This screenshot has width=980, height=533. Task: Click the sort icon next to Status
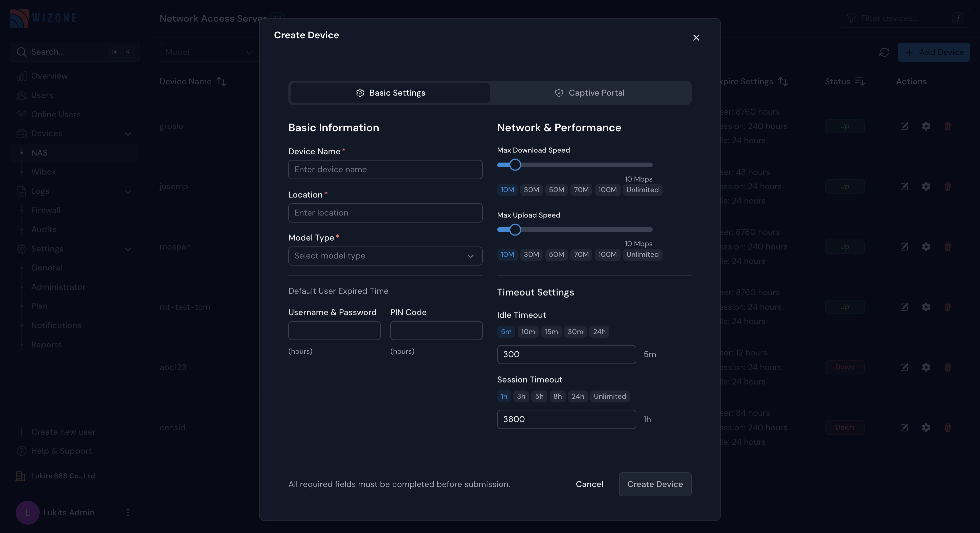[859, 81]
